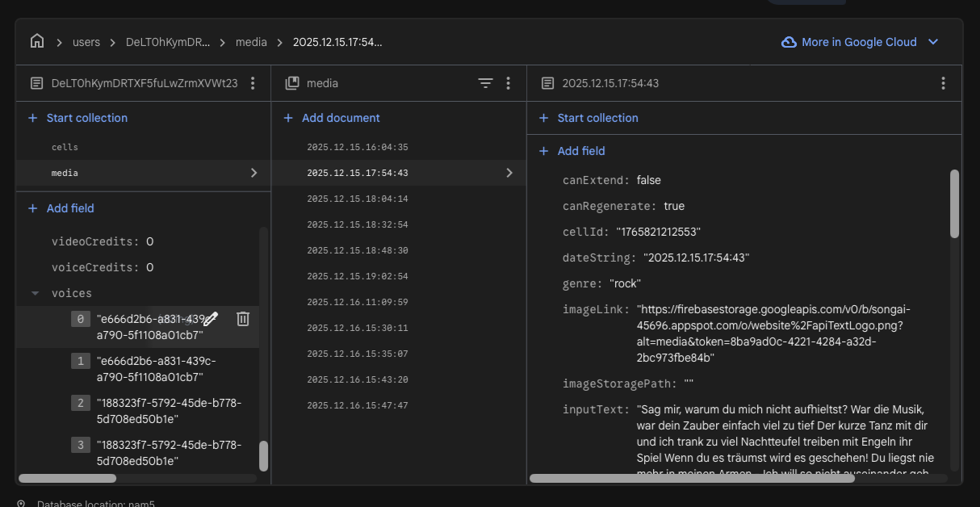Open 2025.12.15.17:54:43 document three-dot menu

click(943, 83)
